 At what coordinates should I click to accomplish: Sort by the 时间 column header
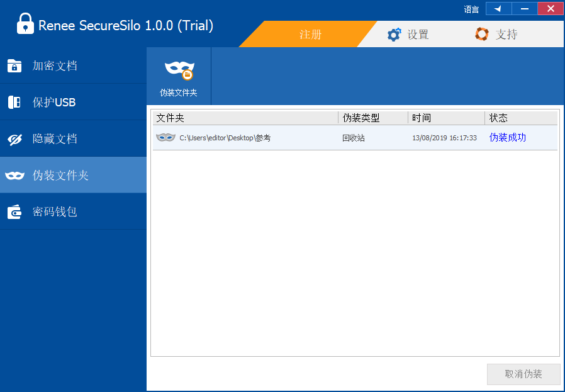click(447, 118)
